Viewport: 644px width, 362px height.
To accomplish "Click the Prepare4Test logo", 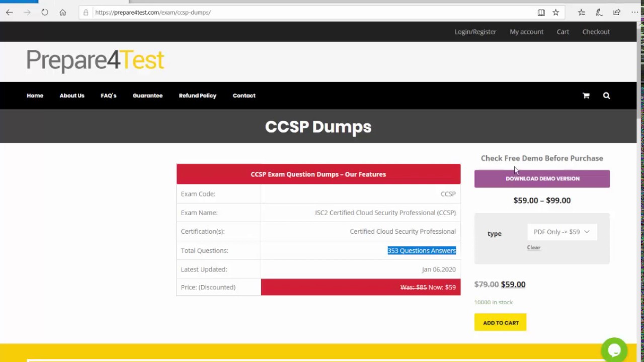I will [95, 60].
